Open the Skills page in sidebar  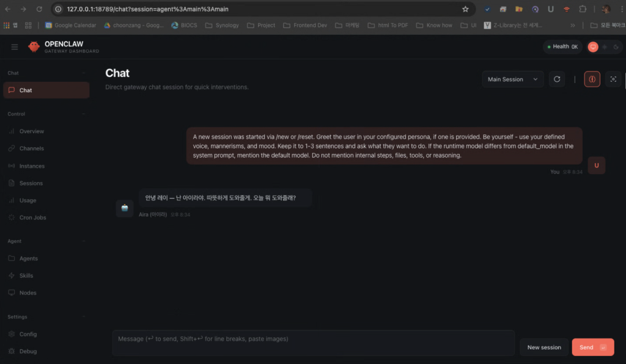tap(26, 275)
